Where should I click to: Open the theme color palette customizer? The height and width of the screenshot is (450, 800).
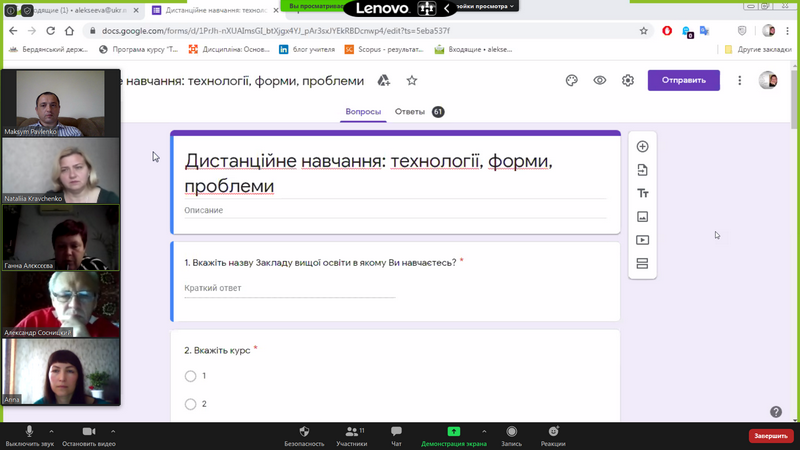click(572, 80)
